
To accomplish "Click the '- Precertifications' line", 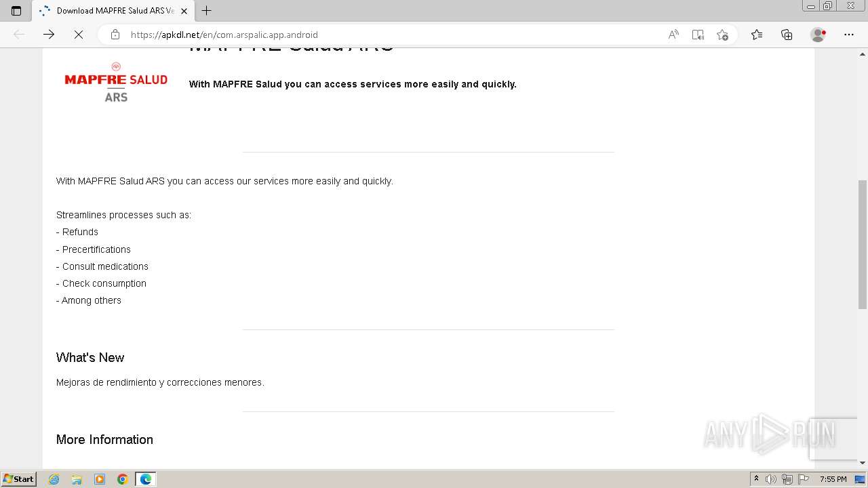I will point(94,249).
